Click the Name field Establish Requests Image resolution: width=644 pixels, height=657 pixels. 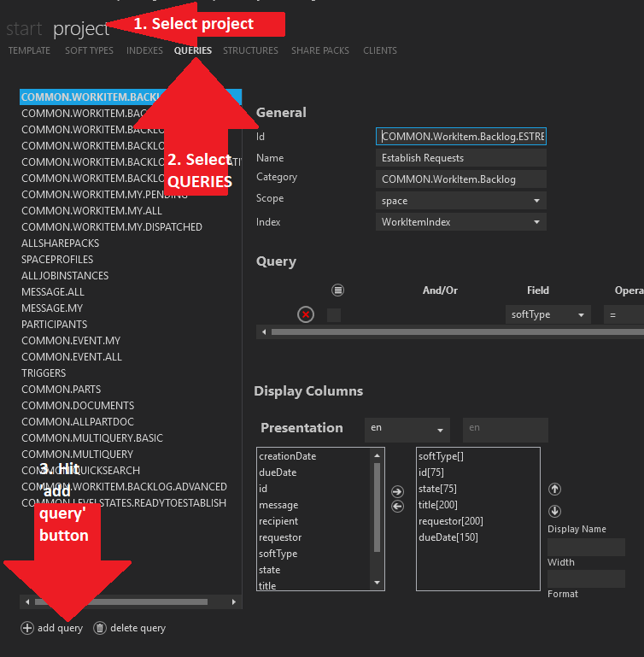point(461,158)
